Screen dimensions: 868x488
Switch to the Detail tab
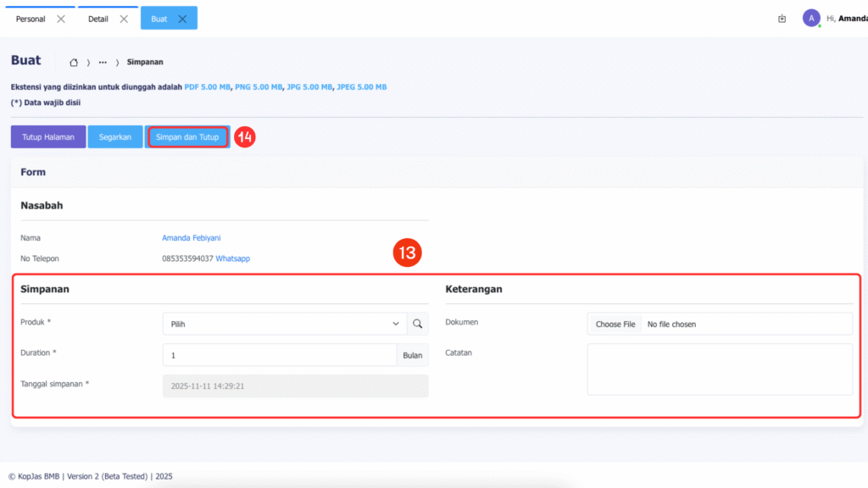tap(98, 19)
